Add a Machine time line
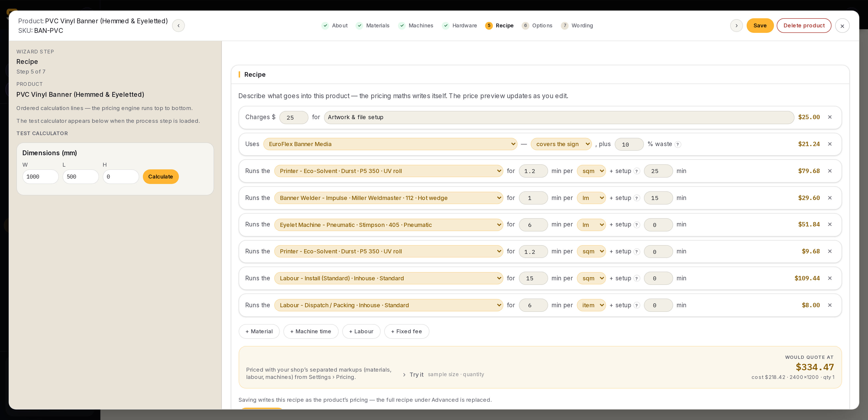 [311, 331]
